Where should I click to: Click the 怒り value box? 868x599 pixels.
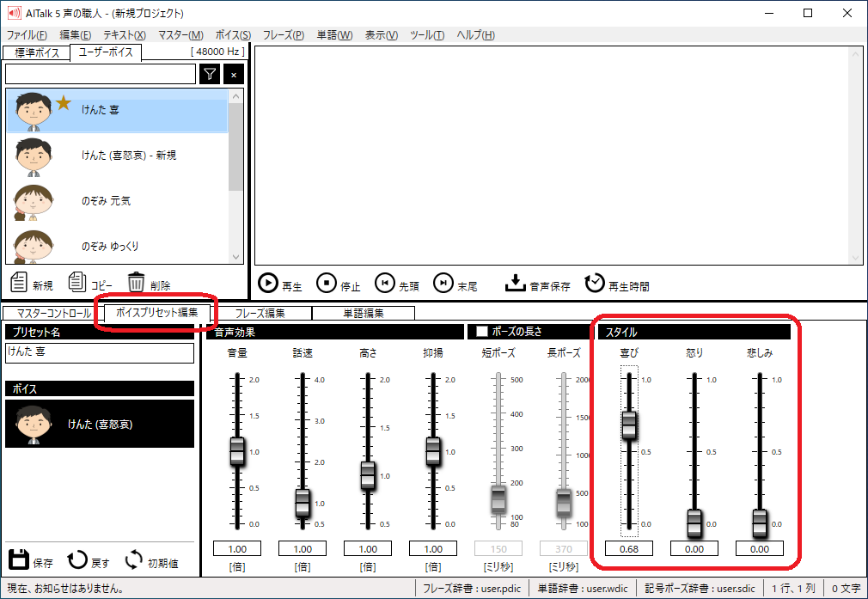pos(694,548)
